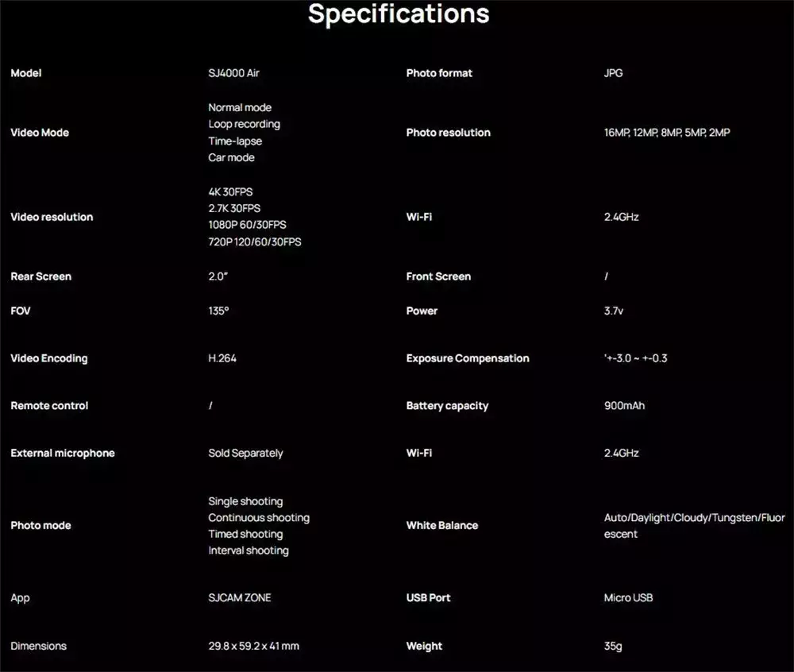The width and height of the screenshot is (794, 672).
Task: Select the 900mAh battery capacity value
Action: point(624,406)
